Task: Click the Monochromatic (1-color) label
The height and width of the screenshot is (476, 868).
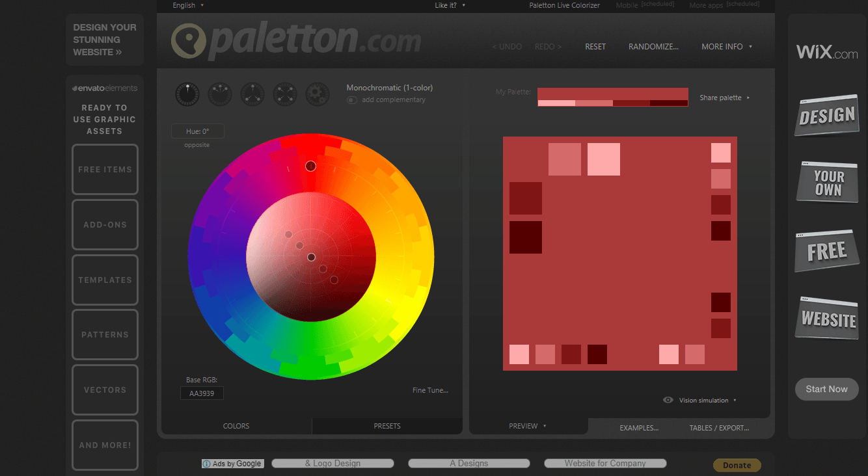Action: click(390, 88)
